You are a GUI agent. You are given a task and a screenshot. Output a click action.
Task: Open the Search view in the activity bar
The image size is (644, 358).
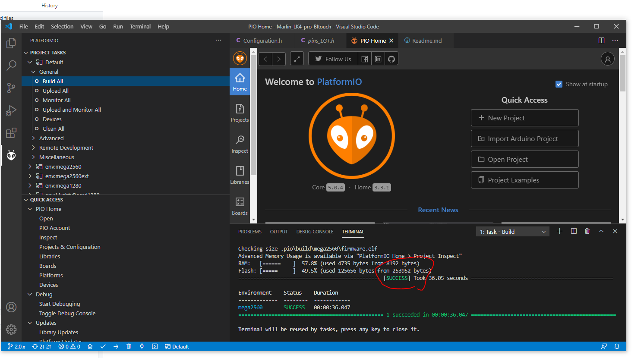point(11,66)
